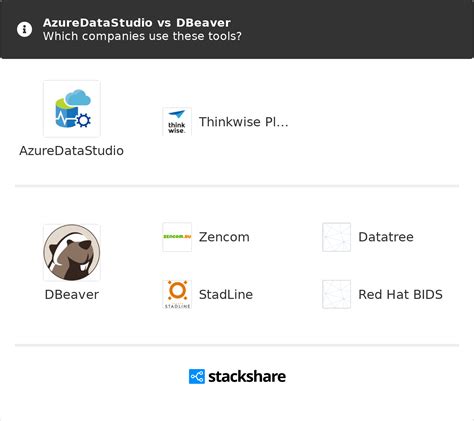Viewport: 474px width, 421px height.
Task: Click the Zencom logo thumbnail
Action: pos(177,237)
